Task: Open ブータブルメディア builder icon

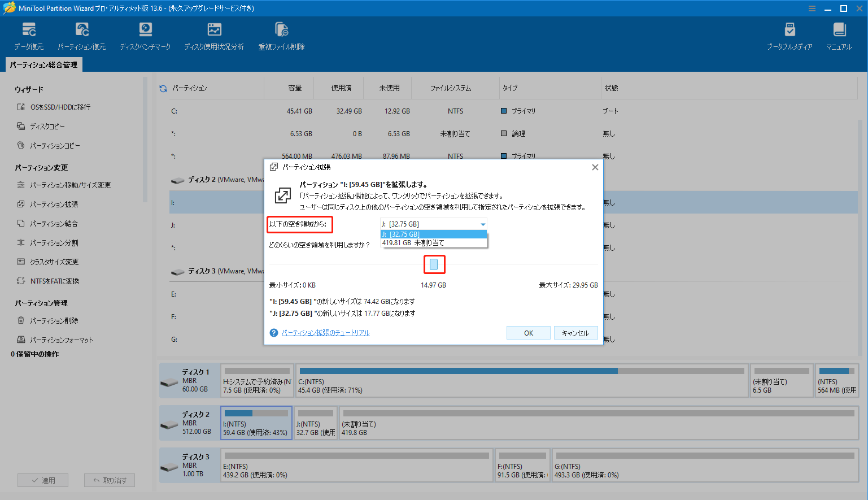Action: 790,36
